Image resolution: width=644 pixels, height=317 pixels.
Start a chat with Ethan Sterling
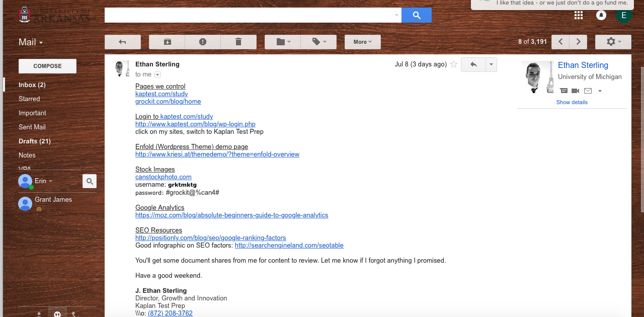point(564,91)
